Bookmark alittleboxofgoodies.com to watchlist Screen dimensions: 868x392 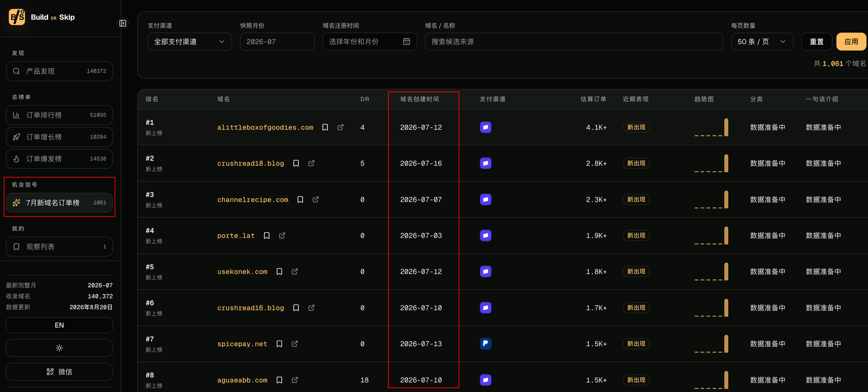[325, 127]
